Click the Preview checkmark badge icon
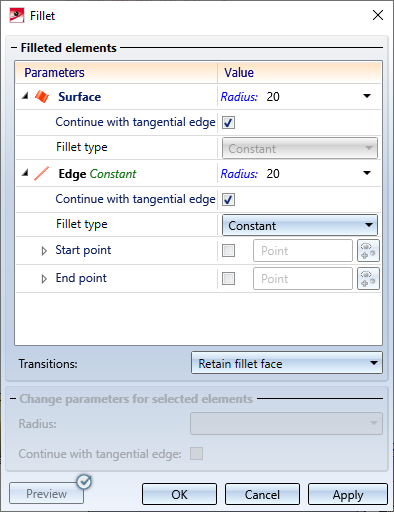 pos(84,482)
